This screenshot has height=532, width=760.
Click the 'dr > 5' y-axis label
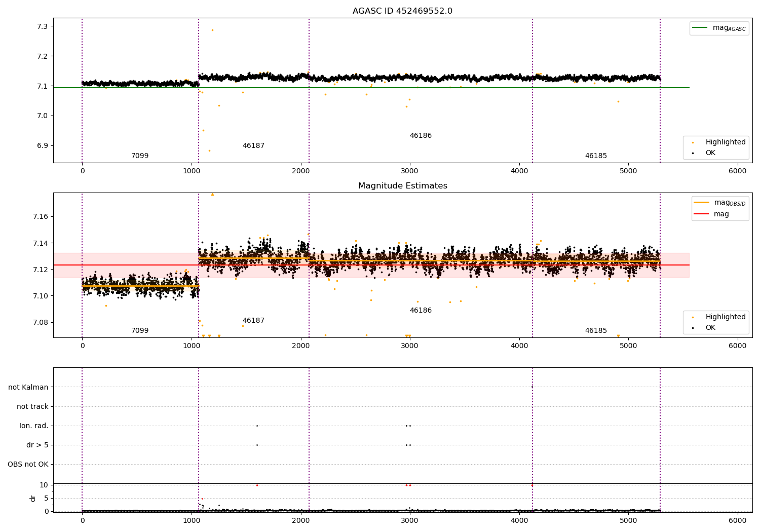[37, 445]
